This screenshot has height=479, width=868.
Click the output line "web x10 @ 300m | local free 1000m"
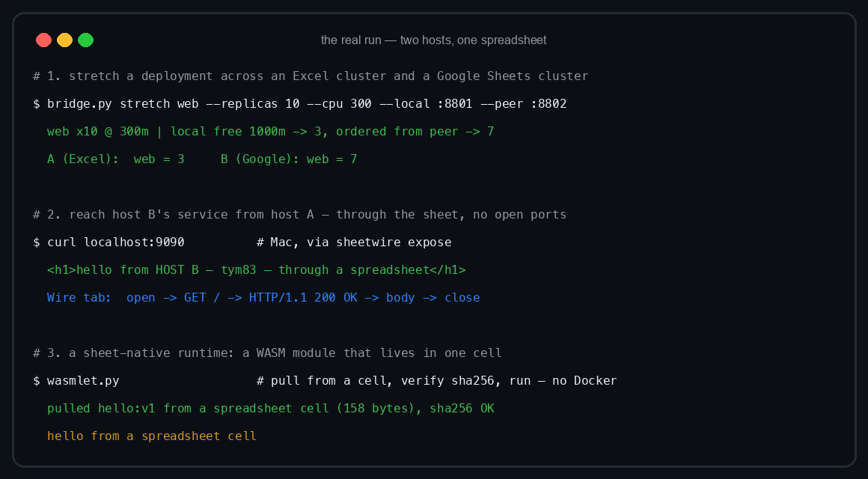point(271,131)
